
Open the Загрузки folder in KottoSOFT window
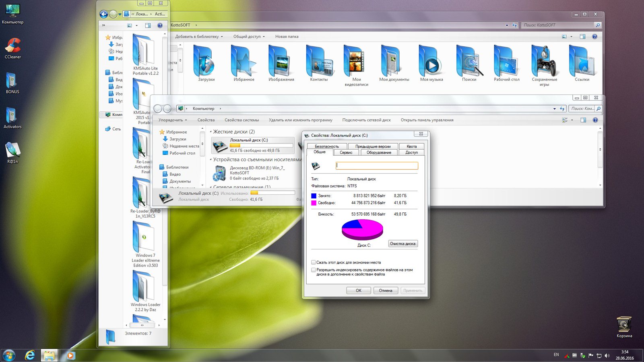click(x=204, y=61)
